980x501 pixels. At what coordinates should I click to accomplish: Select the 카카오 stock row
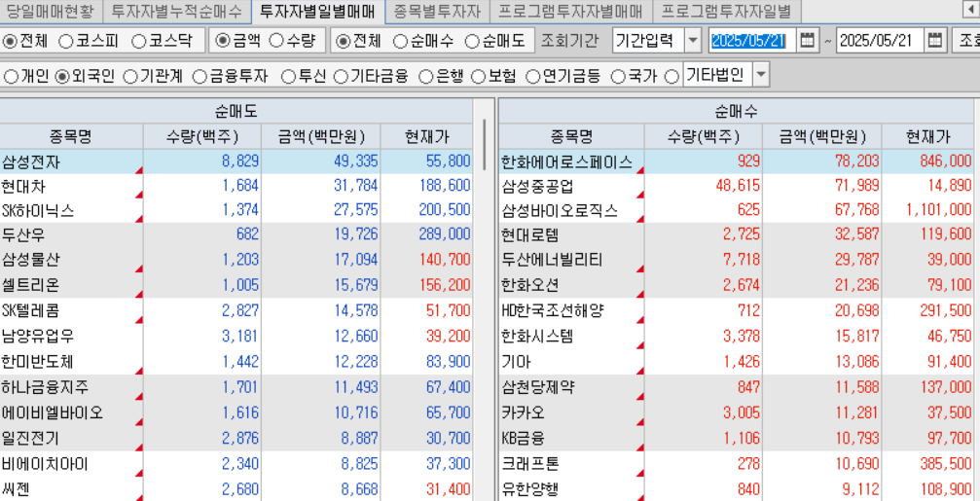click(x=738, y=412)
